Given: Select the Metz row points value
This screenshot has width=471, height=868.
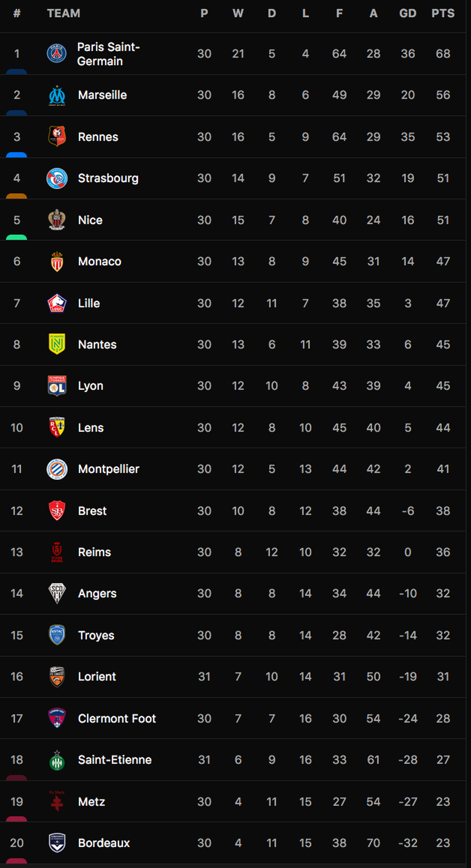Looking at the screenshot, I should (443, 802).
